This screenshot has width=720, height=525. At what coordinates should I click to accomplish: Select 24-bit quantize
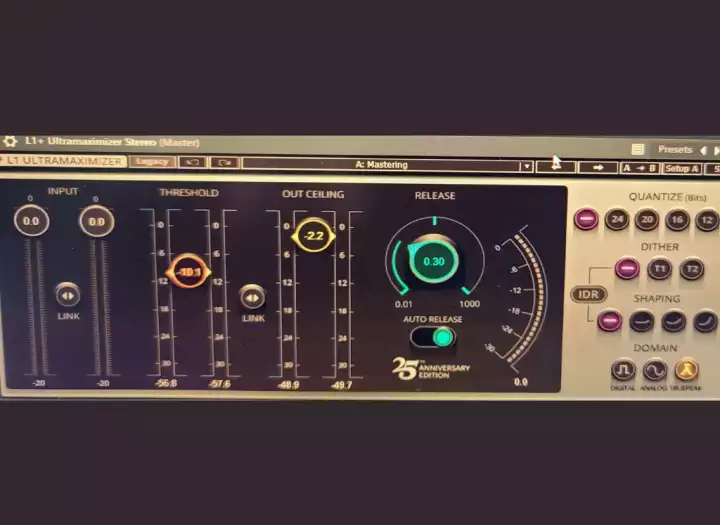coord(617,219)
